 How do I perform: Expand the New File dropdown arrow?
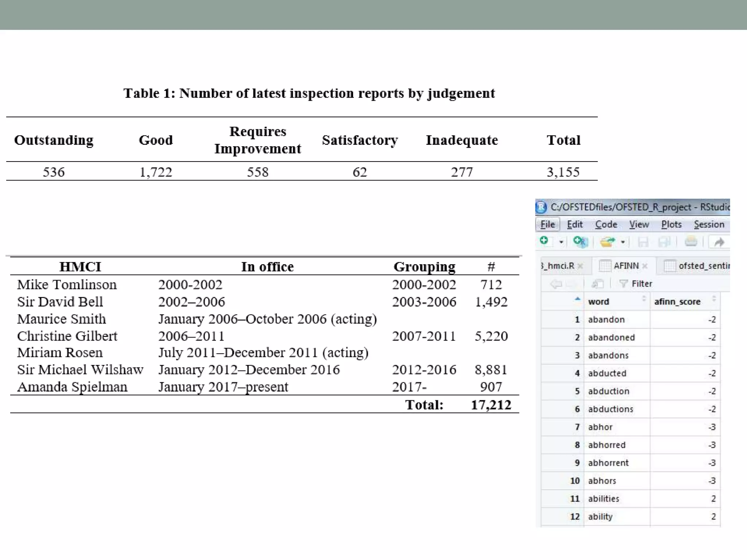pos(561,242)
